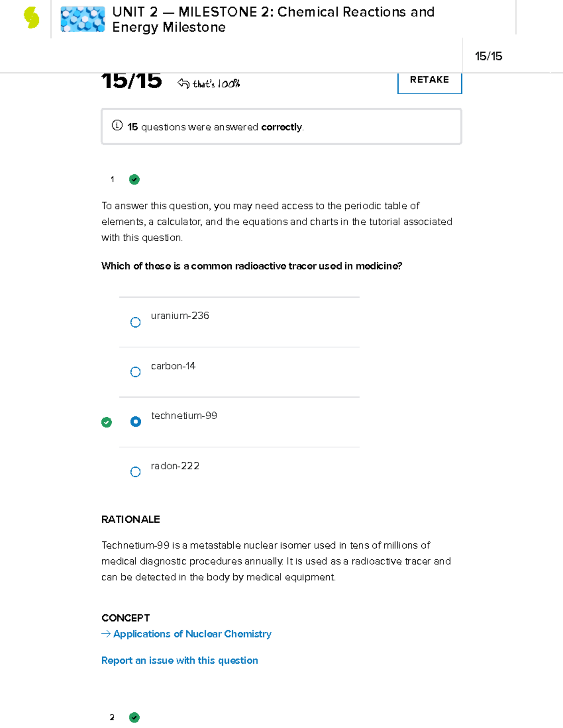Click the Unit 2 Milestone 2 page title
563x728 pixels.
coord(273,19)
